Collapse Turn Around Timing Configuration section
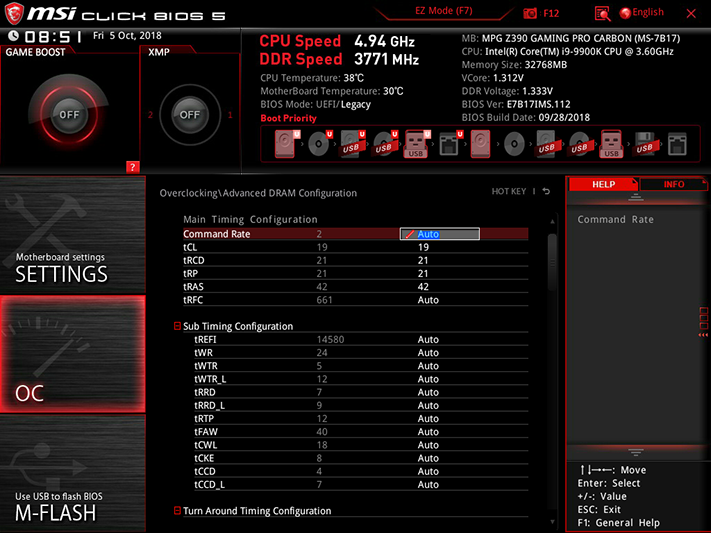 [x=177, y=510]
